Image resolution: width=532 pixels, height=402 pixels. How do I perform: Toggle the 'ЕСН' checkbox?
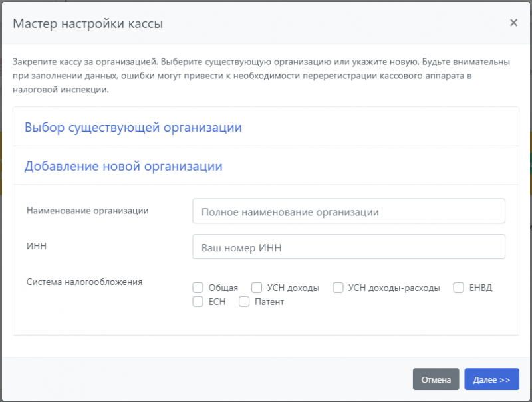198,302
